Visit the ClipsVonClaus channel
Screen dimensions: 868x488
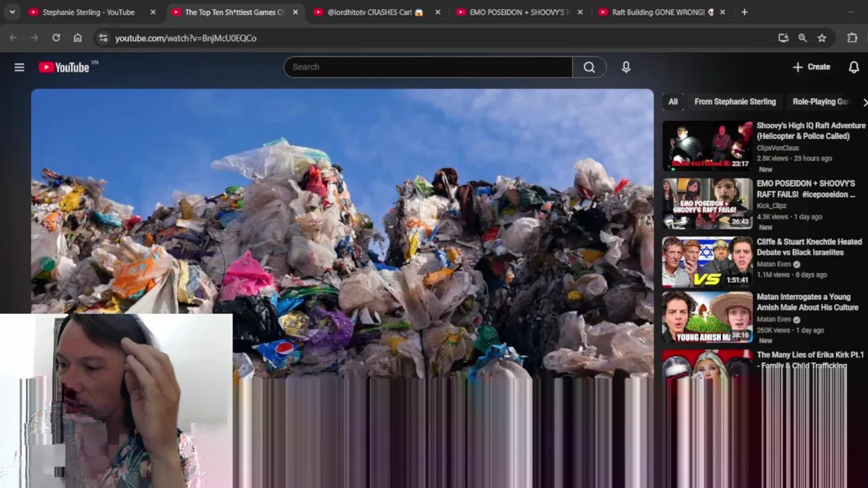777,148
